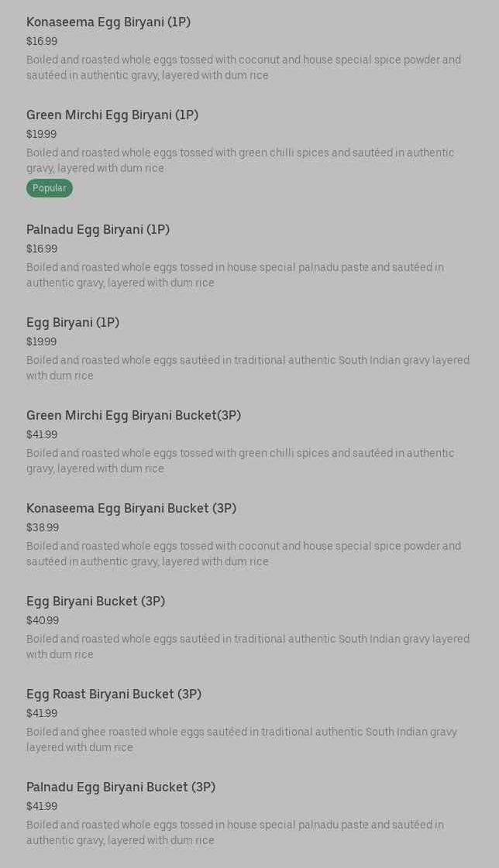The height and width of the screenshot is (868, 499).
Task: Select Konaseema Egg Biryani Bucket (3P)
Action: coord(131,508)
